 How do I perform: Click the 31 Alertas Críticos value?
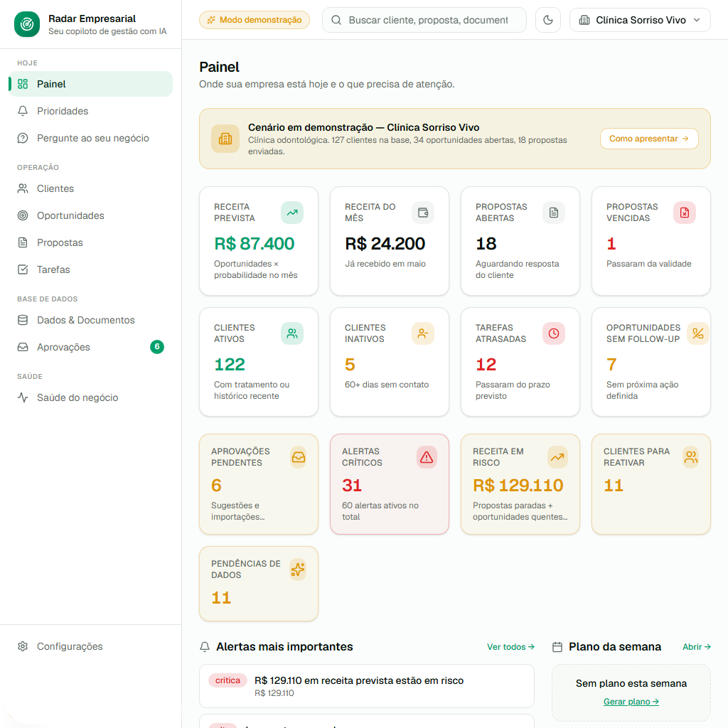point(352,486)
